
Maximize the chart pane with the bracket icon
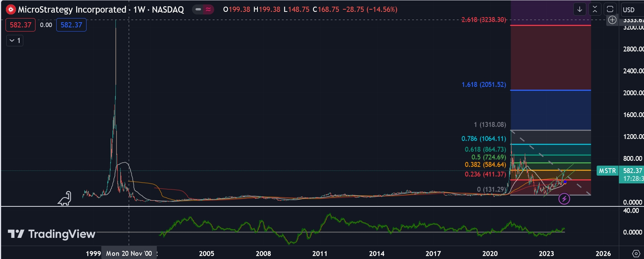click(x=610, y=9)
